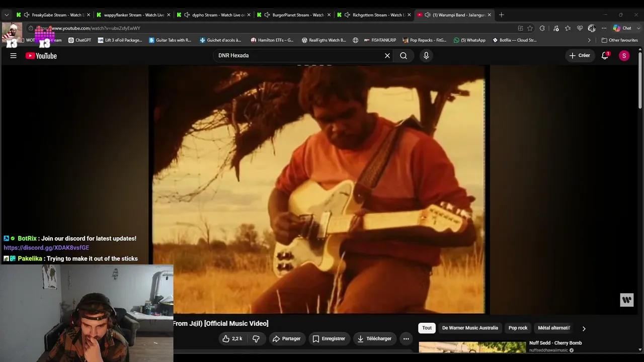
Task: Click the Enregistrer save button
Action: [329, 339]
